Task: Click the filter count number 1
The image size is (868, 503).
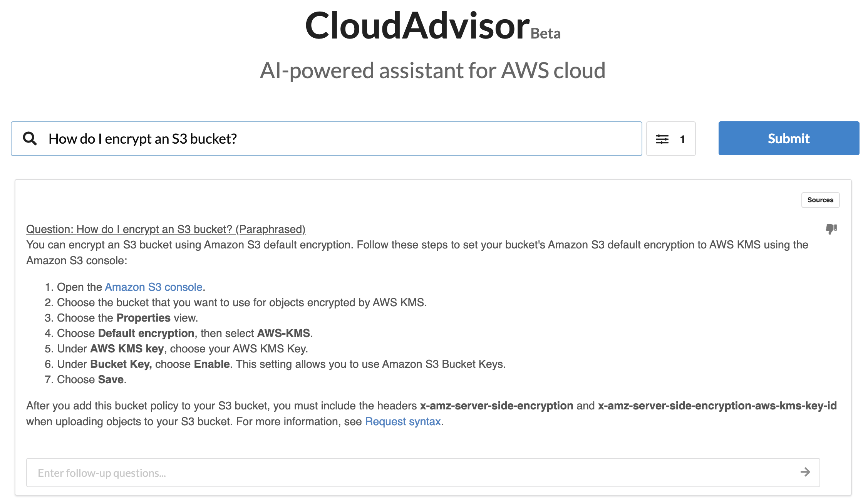Action: [682, 139]
